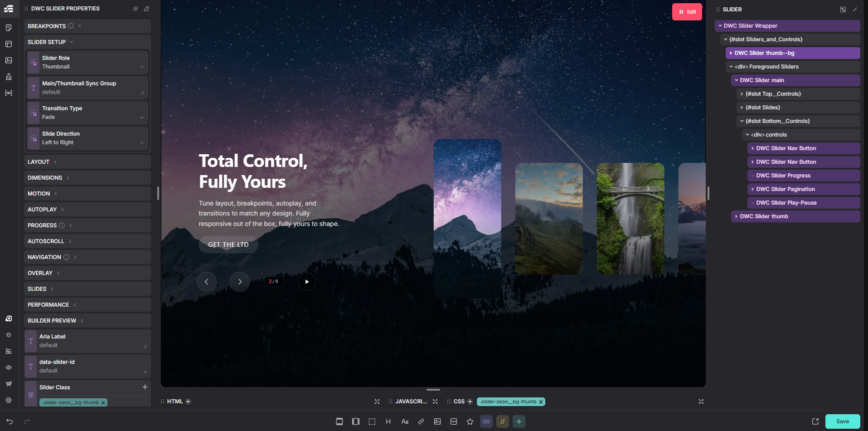Insert a text element (Aa)
This screenshot has height=431, width=868.
405,421
